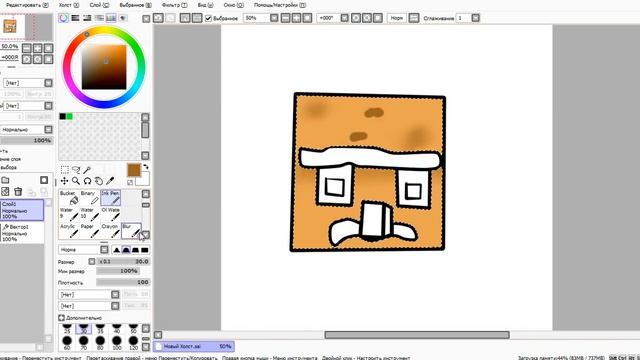Viewport: 640px width, 360px height.
Task: Toggle the RGB sliders panel
Action: click(75, 18)
